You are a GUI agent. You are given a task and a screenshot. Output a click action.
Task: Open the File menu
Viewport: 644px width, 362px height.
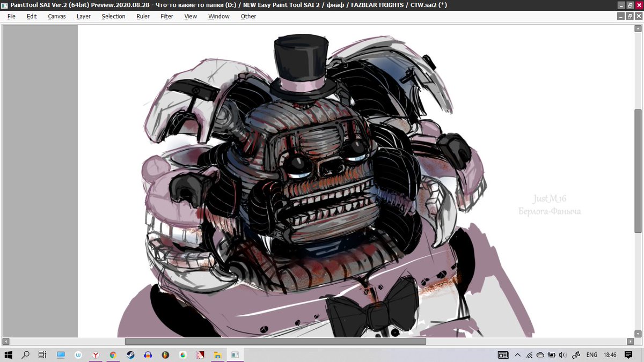[11, 16]
